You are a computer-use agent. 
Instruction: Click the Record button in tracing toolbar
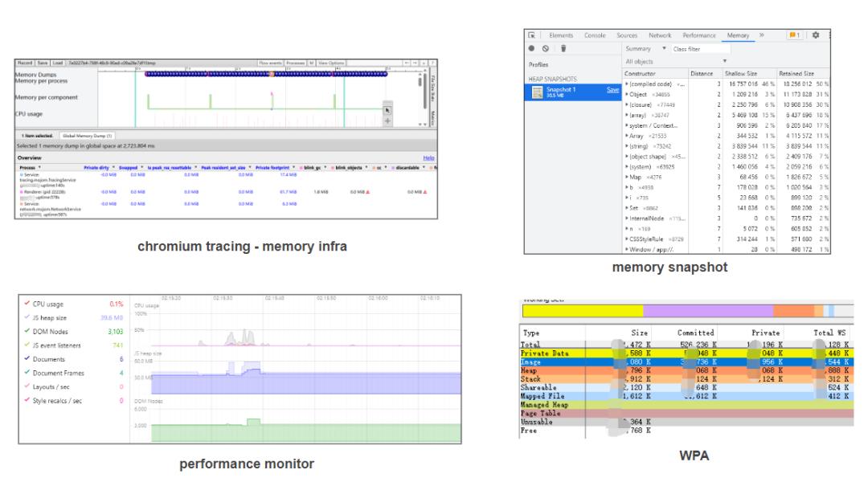26,62
